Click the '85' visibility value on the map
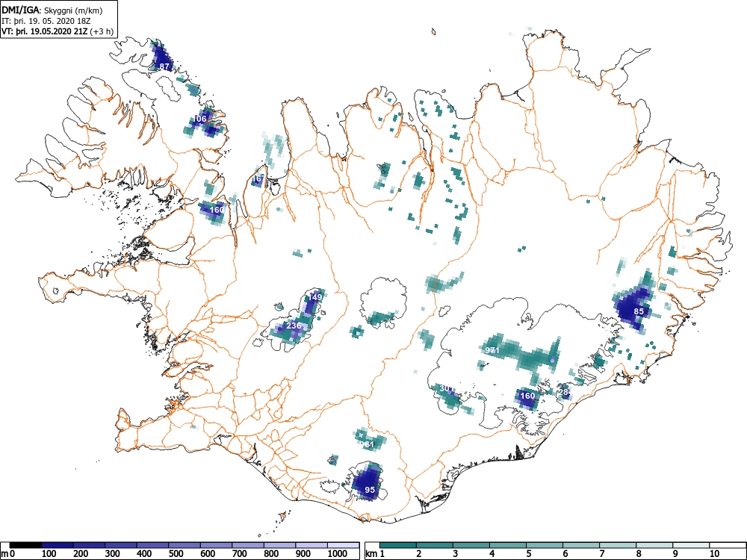This screenshot has width=747, height=560. coord(639,311)
